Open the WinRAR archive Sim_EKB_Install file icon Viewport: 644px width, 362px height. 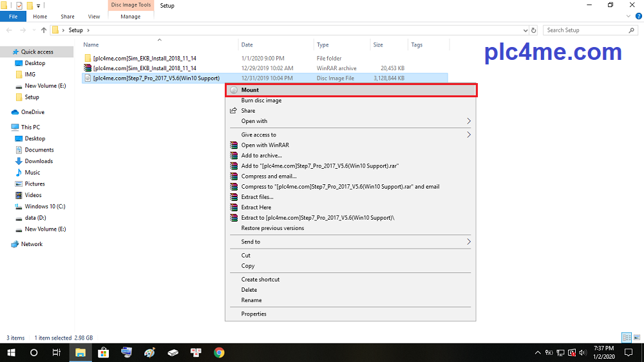click(x=88, y=68)
